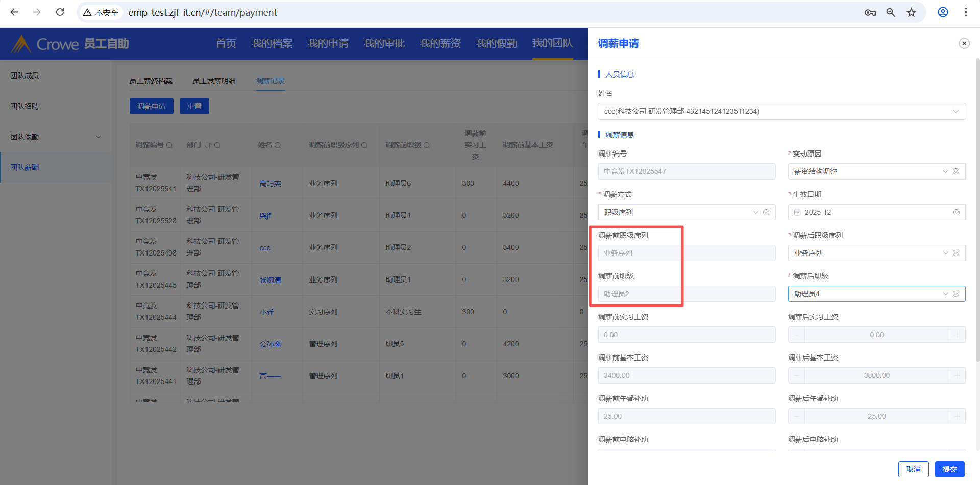Click calendar icon in 生效日期 field
Viewport: 980px width, 485px height.
click(x=797, y=212)
